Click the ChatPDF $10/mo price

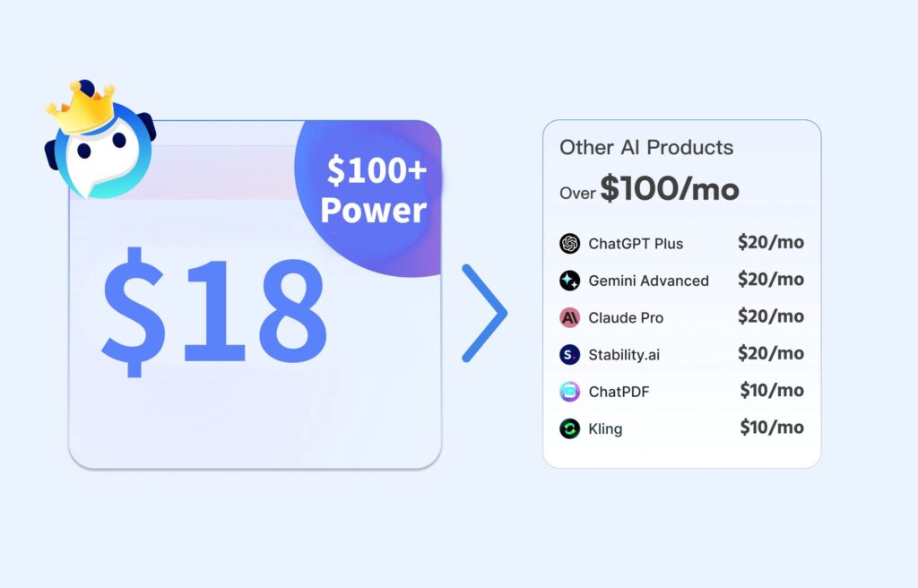point(772,391)
